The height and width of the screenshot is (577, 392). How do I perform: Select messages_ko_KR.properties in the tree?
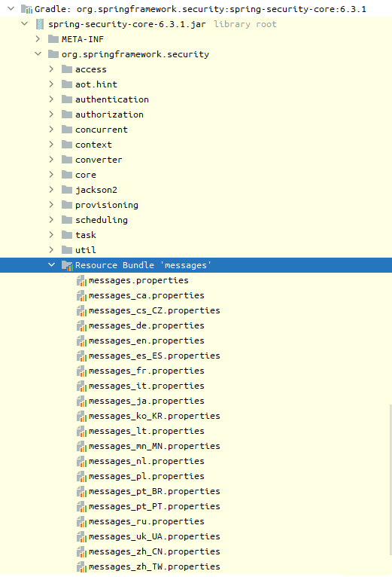tap(154, 416)
